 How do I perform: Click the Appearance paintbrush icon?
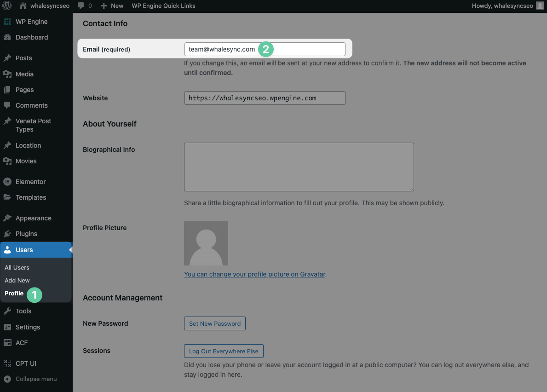coord(7,218)
